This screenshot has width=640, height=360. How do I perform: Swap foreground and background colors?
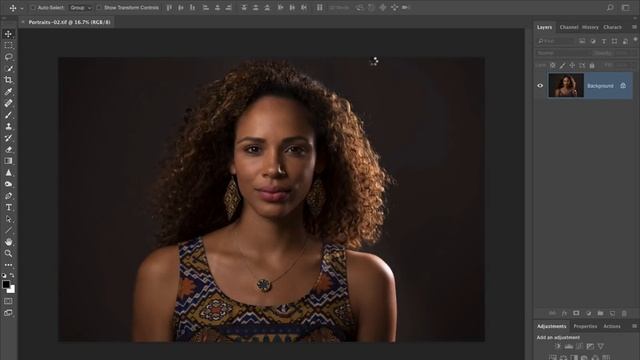click(12, 276)
